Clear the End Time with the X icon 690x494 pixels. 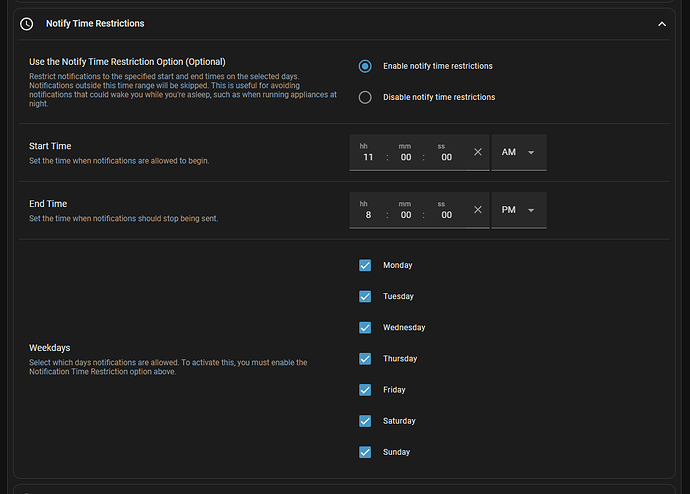(x=477, y=210)
